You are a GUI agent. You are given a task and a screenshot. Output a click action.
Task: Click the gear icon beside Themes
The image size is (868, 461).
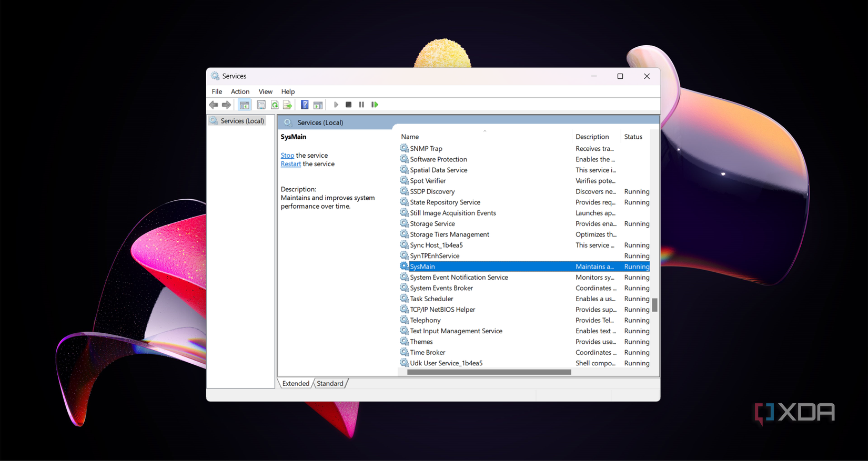(404, 341)
